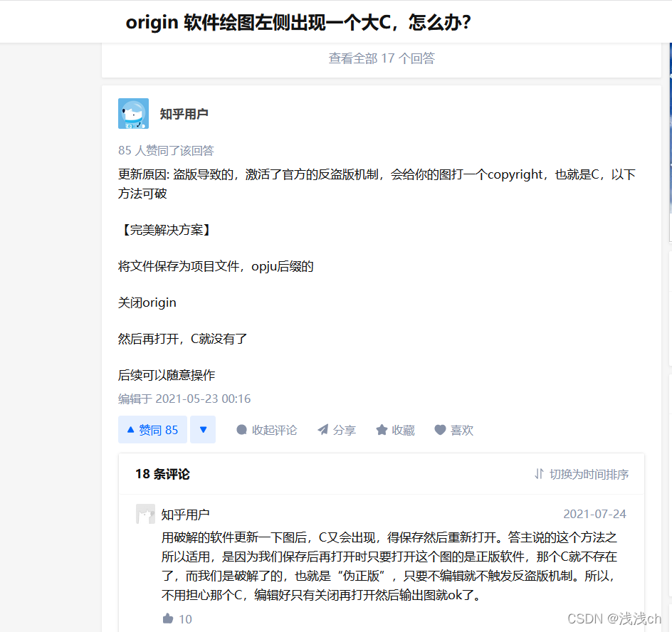Click the paper plane share icon
The image size is (672, 632).
click(x=322, y=430)
